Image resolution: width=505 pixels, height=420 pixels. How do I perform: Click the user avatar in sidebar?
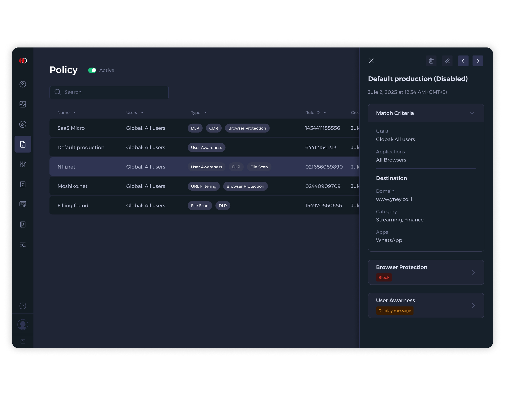pos(23,325)
